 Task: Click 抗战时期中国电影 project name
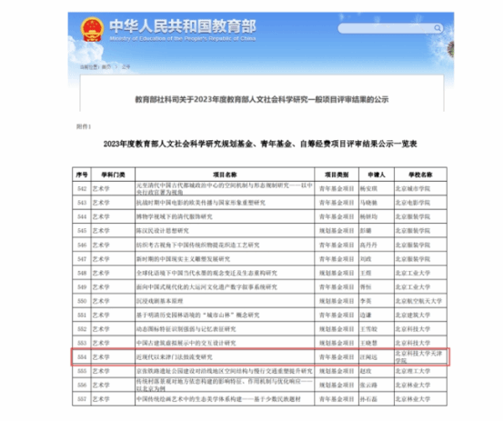[201, 203]
